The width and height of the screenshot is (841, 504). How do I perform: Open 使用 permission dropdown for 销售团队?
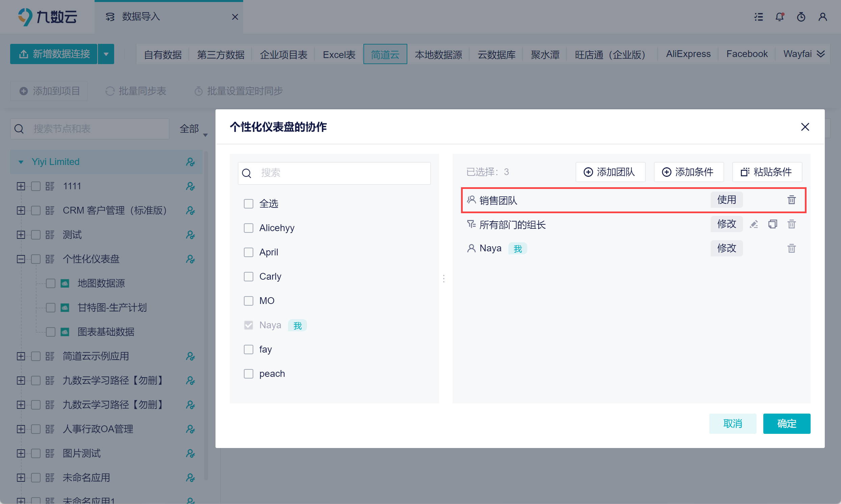(x=726, y=200)
